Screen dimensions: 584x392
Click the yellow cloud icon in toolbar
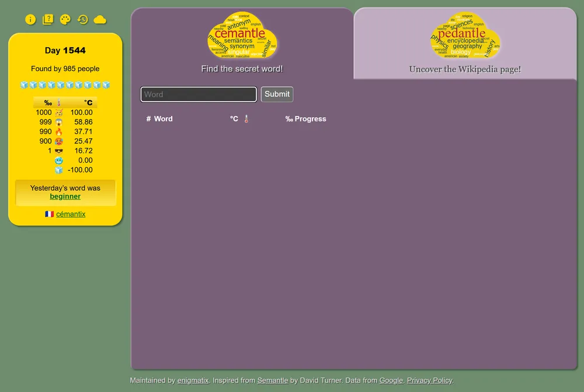point(100,19)
